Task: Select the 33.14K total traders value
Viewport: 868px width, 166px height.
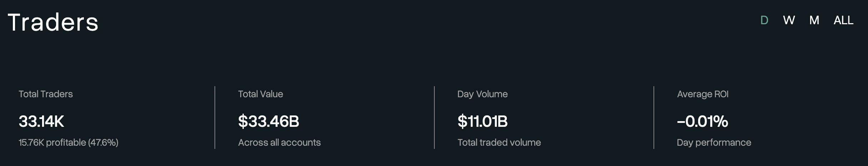Action: click(41, 121)
